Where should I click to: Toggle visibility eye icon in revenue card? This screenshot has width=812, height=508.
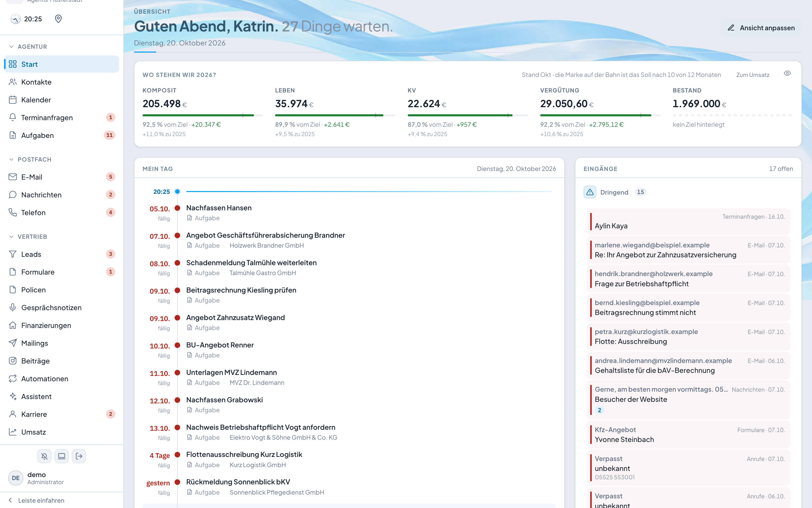click(787, 74)
